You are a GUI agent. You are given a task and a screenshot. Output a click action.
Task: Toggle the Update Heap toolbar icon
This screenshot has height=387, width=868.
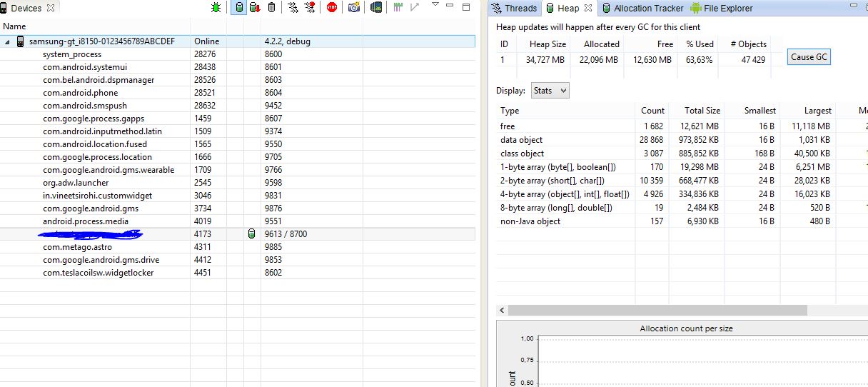(240, 7)
